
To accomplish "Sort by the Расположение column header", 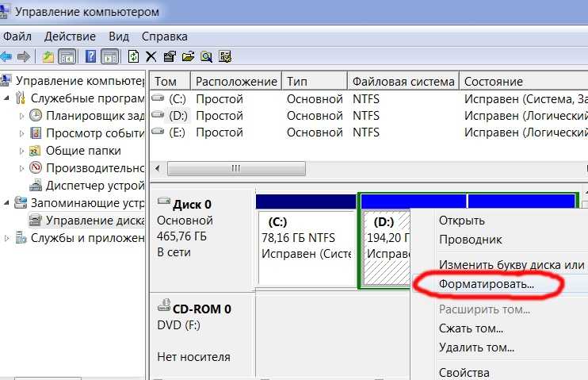I will tap(236, 82).
